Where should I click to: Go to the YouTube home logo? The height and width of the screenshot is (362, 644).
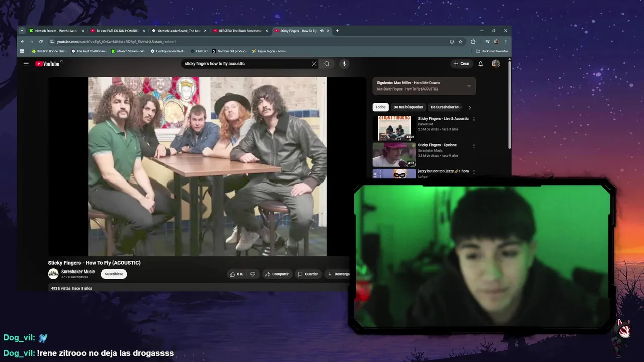(48, 64)
